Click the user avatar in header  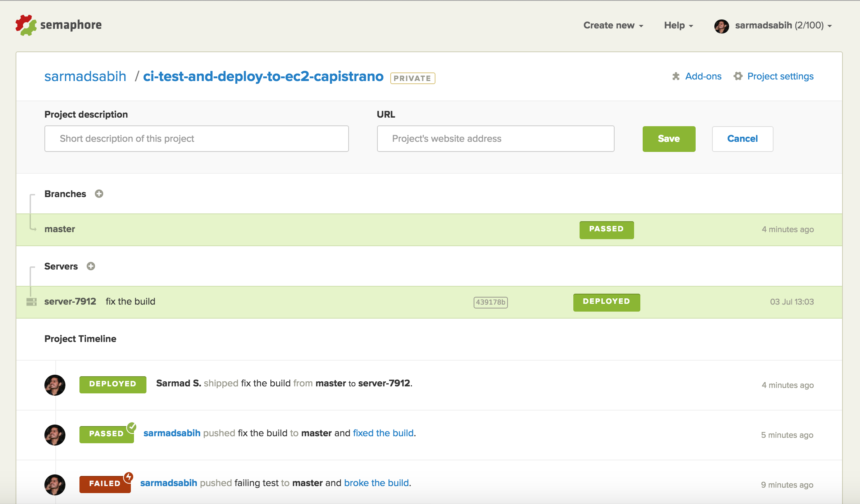721,26
